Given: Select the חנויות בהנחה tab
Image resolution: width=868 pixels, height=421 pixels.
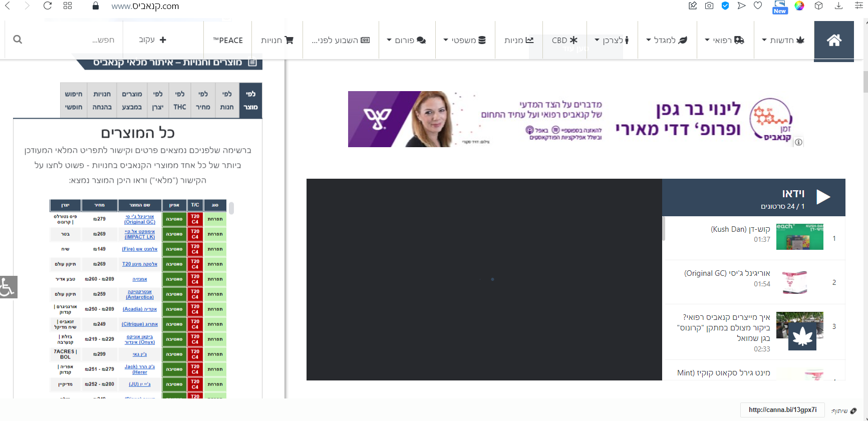Looking at the screenshot, I should (102, 100).
